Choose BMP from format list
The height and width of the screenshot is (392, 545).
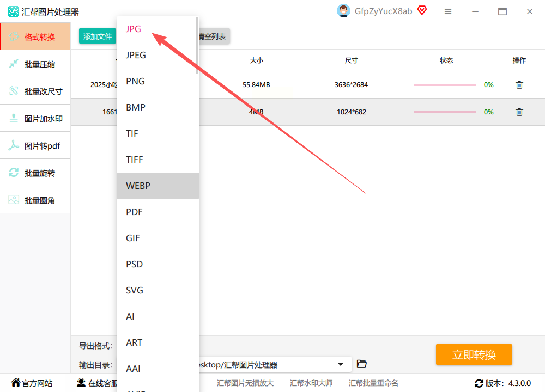(158, 107)
